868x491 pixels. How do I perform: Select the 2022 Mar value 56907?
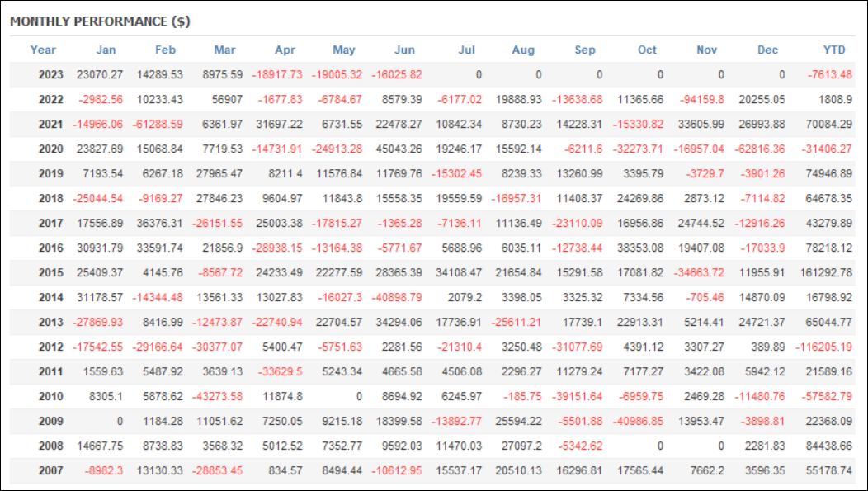[x=227, y=100]
